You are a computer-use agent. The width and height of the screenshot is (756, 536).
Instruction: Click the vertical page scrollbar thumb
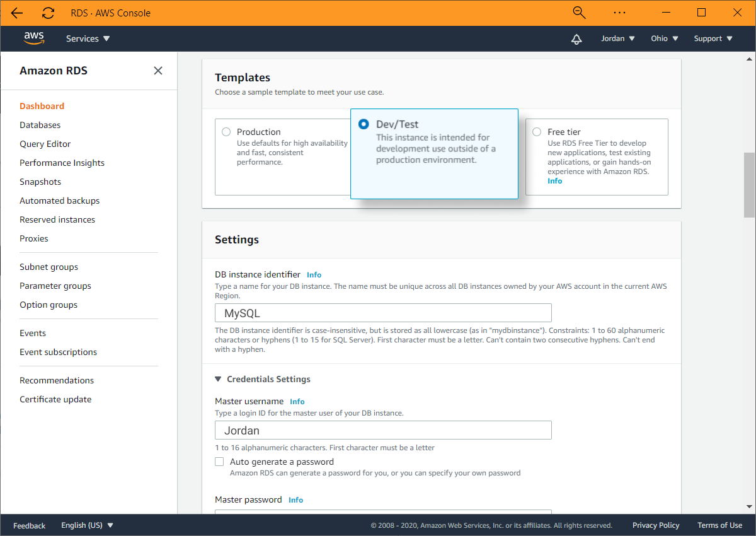tap(749, 185)
